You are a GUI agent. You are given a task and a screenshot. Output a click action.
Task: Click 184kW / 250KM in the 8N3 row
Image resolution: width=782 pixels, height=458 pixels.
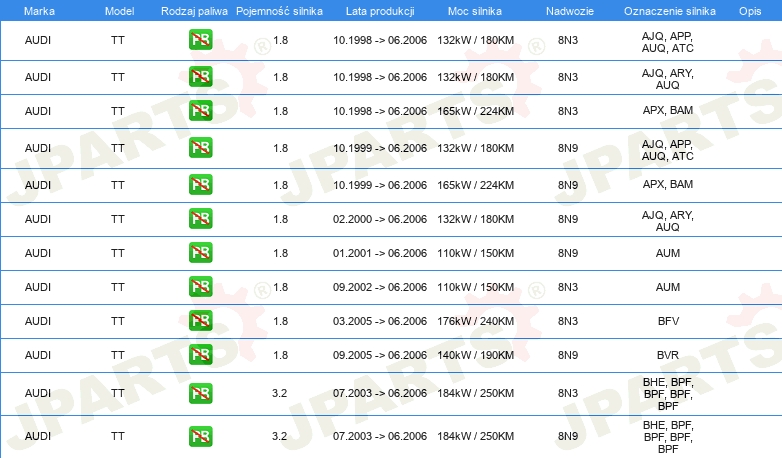[475, 393]
